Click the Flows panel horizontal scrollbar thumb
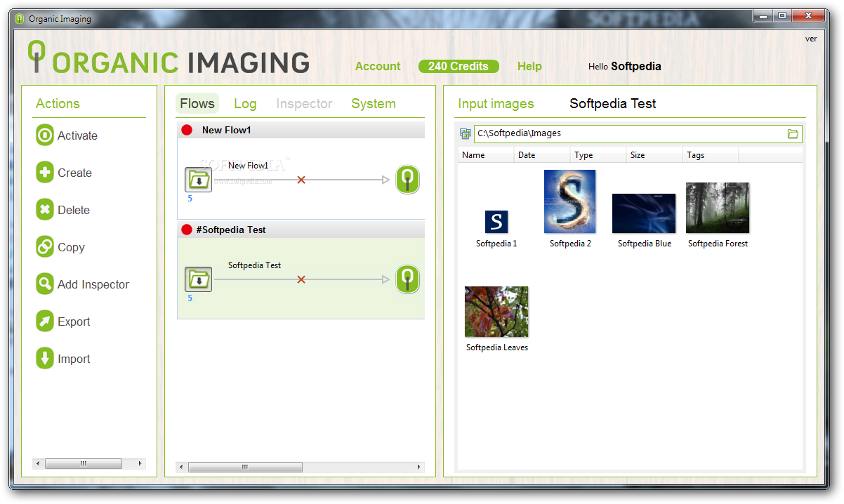844x504 pixels. [x=245, y=467]
